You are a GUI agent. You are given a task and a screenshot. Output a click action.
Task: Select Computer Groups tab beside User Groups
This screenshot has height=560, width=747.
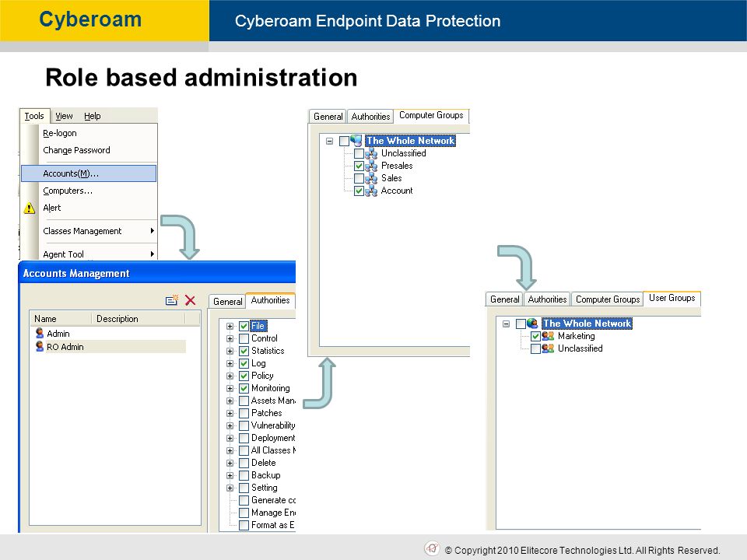coord(608,299)
